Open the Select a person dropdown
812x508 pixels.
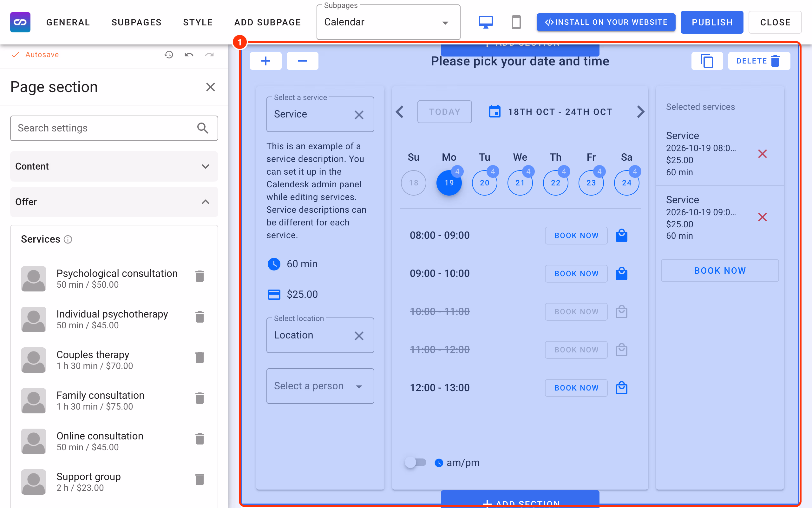[x=320, y=386]
